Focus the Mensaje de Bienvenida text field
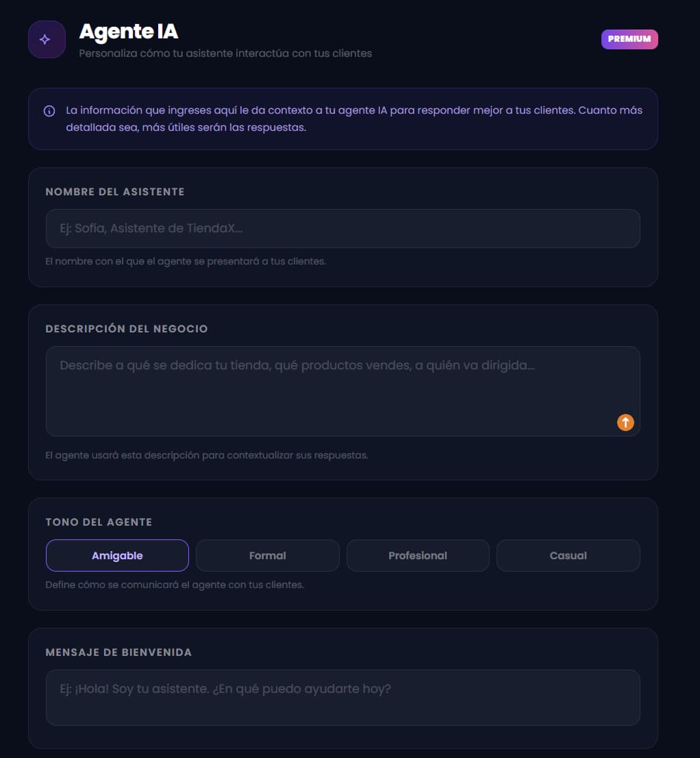The width and height of the screenshot is (700, 758). coord(342,697)
